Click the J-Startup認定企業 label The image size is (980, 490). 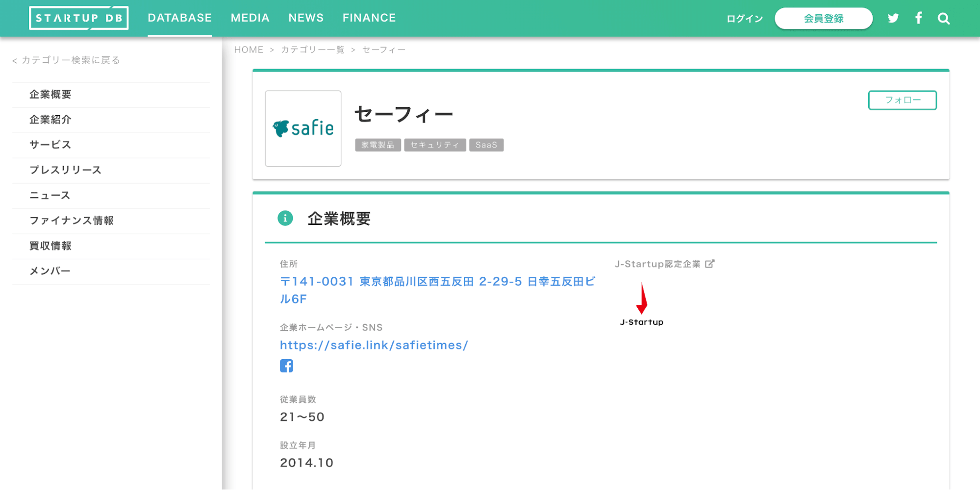(x=658, y=264)
